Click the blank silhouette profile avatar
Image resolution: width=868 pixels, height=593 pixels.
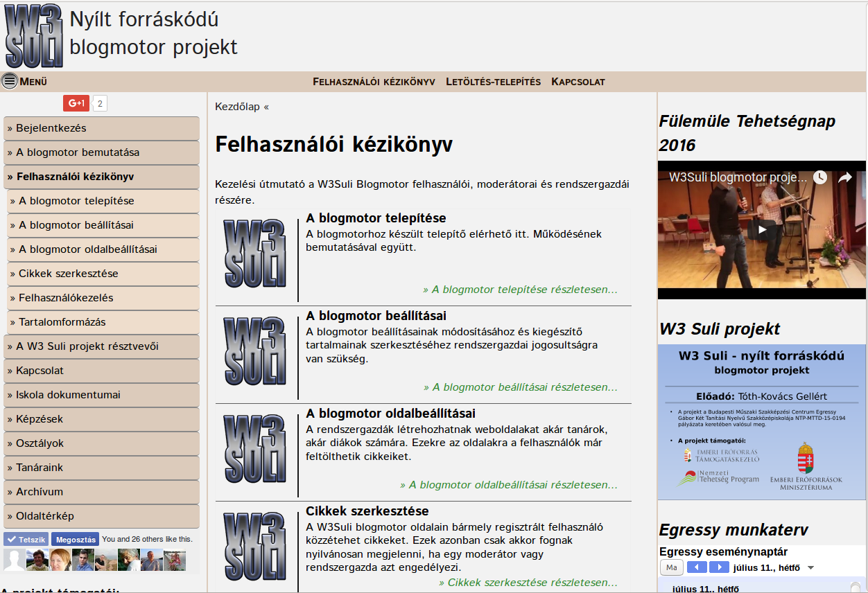(x=14, y=560)
